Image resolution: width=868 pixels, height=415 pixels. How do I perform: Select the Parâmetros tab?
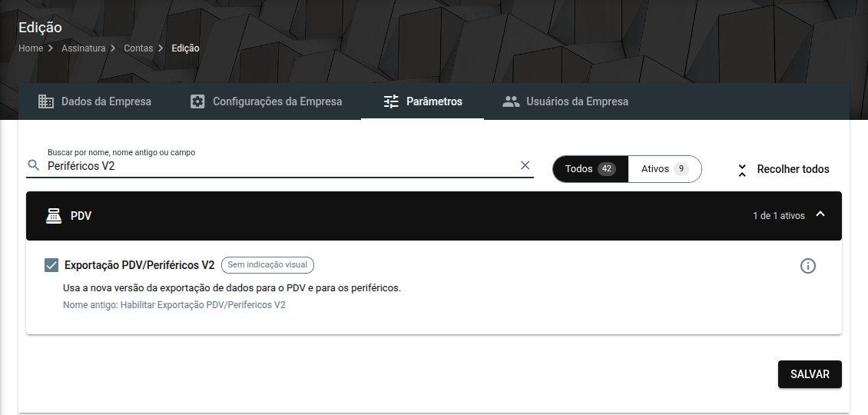422,101
